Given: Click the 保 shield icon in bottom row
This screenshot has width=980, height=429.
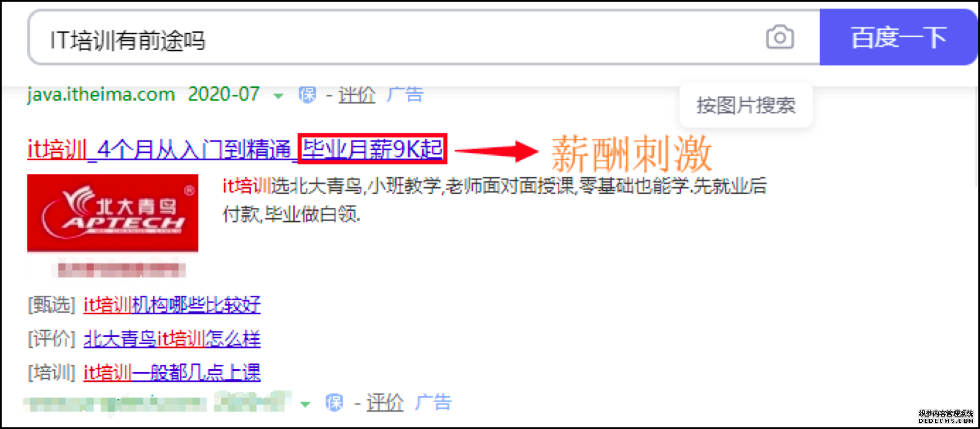Looking at the screenshot, I should 334,402.
